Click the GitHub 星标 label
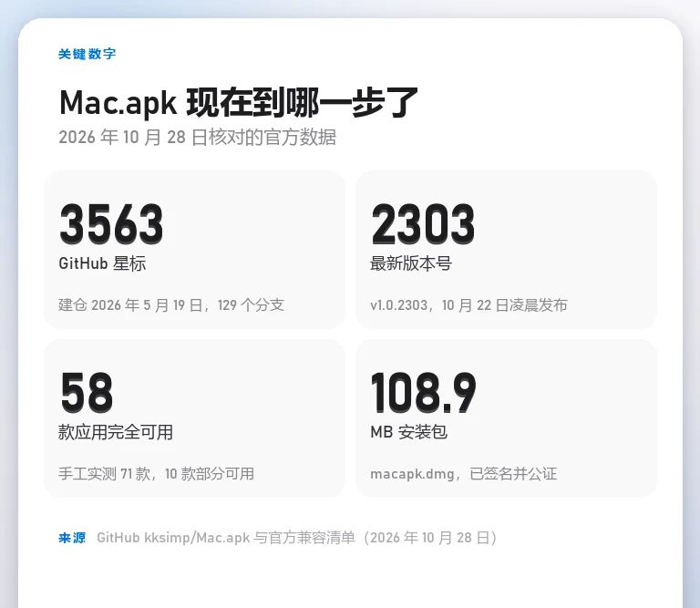The width and height of the screenshot is (700, 608). coord(102,263)
